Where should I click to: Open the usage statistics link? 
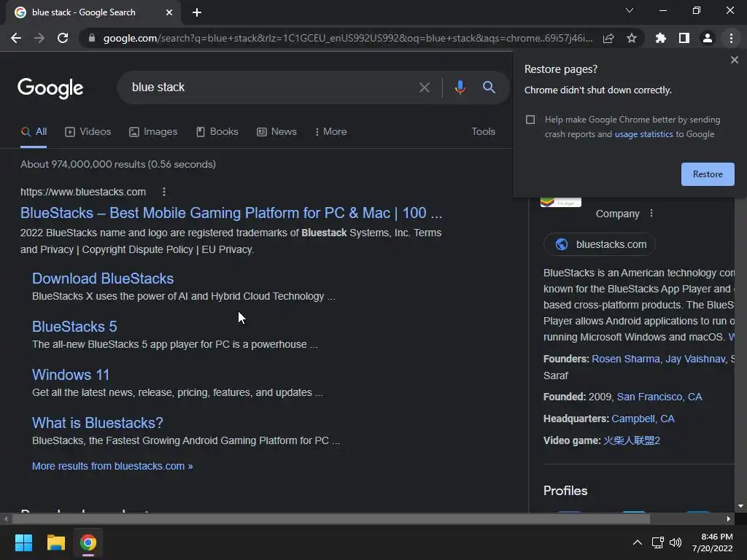click(643, 134)
